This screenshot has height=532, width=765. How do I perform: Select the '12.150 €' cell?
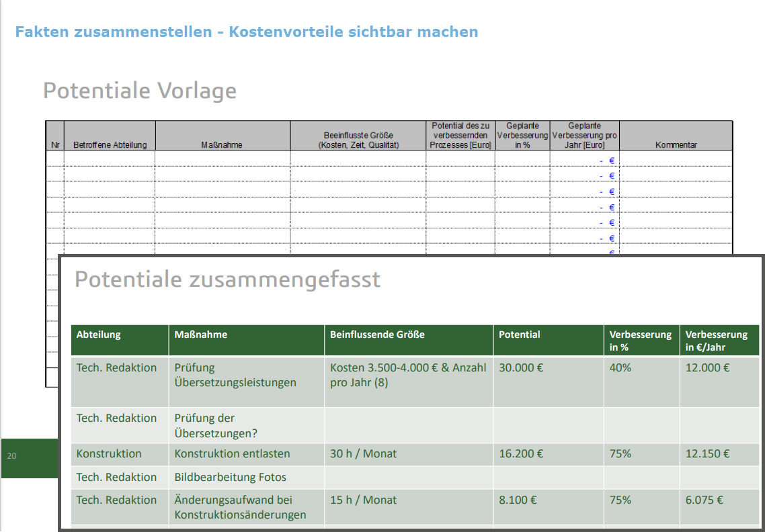click(720, 454)
